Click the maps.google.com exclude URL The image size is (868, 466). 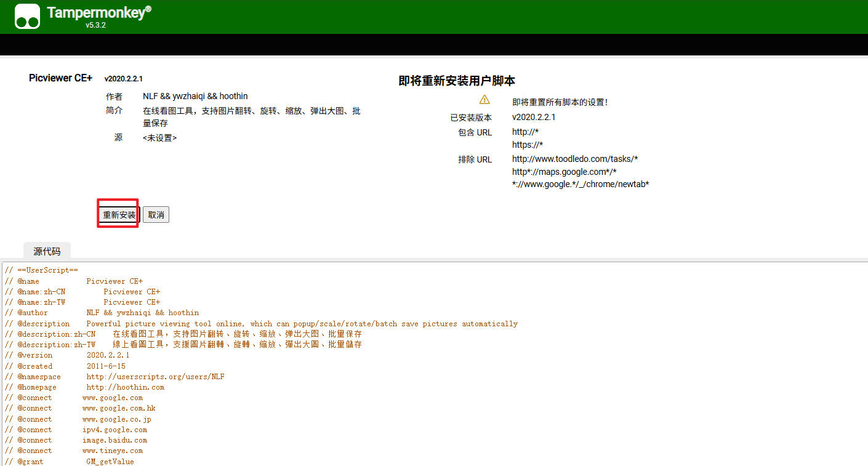(x=565, y=172)
